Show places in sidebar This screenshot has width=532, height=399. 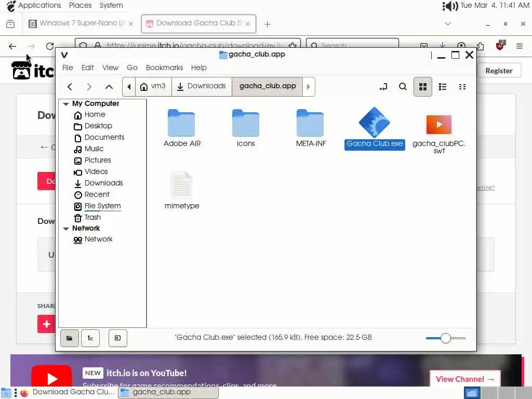point(70,338)
